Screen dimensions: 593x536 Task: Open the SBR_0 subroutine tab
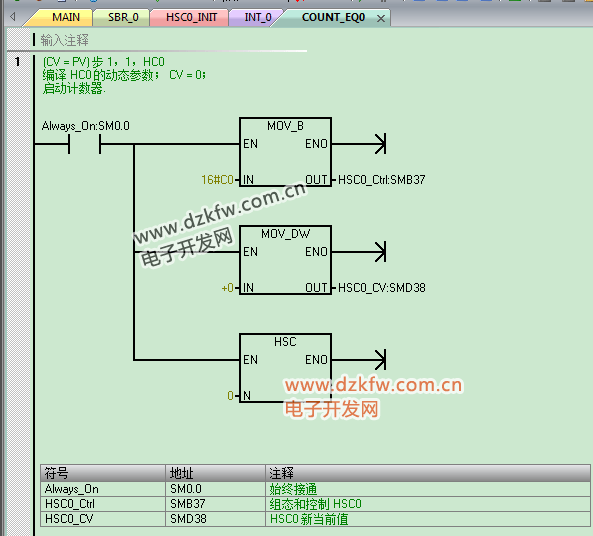point(123,17)
